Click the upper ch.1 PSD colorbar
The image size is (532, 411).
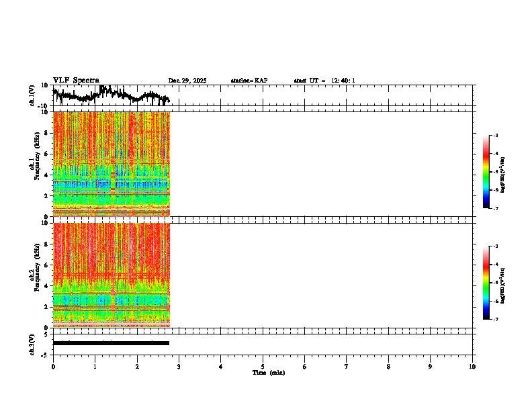tap(486, 172)
